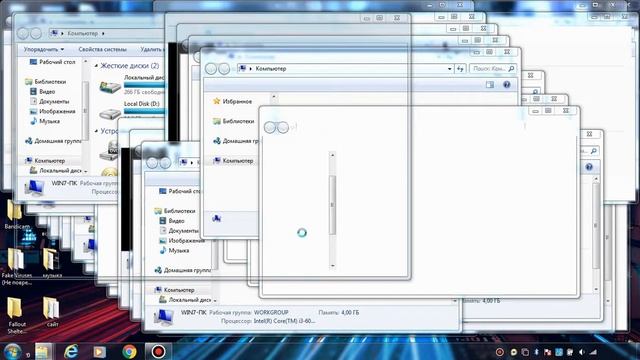Go forward in the top-left Explorer window
The image size is (640, 360).
36,33
